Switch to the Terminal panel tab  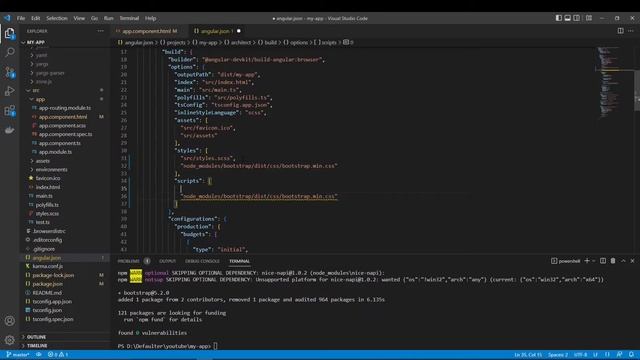pos(240,261)
